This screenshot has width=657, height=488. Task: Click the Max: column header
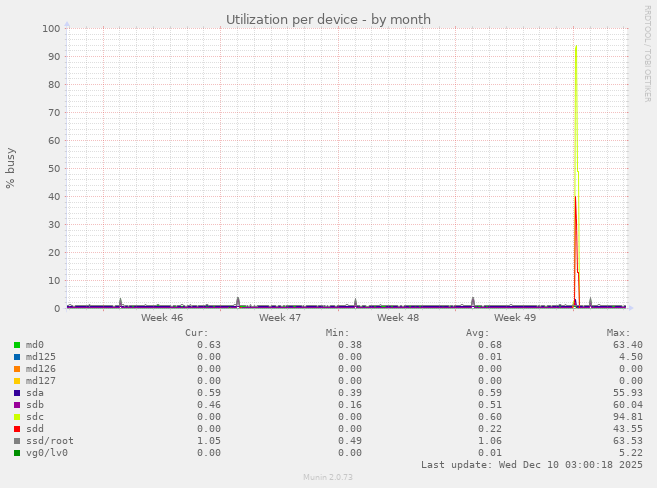(618, 333)
